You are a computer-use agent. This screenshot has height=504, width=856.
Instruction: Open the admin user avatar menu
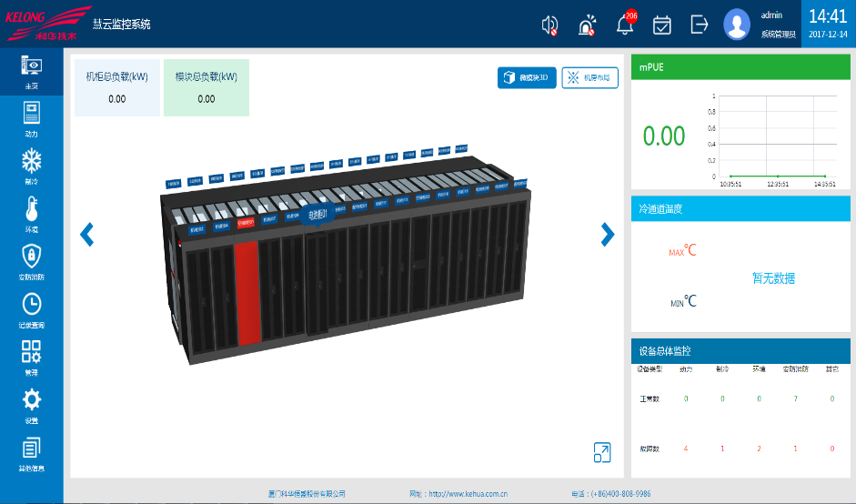click(736, 25)
